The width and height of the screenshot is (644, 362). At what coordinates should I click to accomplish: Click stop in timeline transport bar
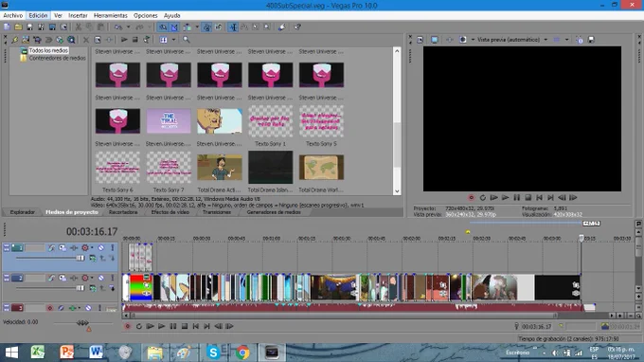(x=185, y=326)
